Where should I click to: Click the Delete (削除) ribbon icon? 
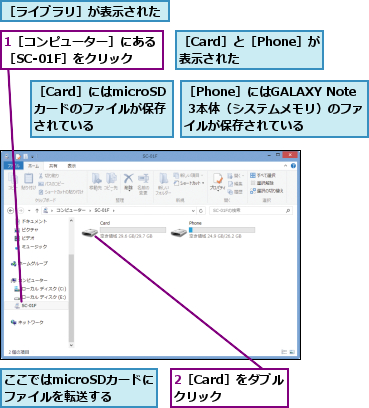click(x=128, y=182)
